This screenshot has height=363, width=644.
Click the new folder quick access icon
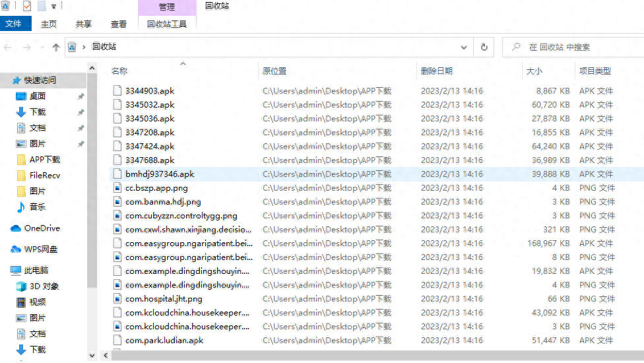coord(42,6)
